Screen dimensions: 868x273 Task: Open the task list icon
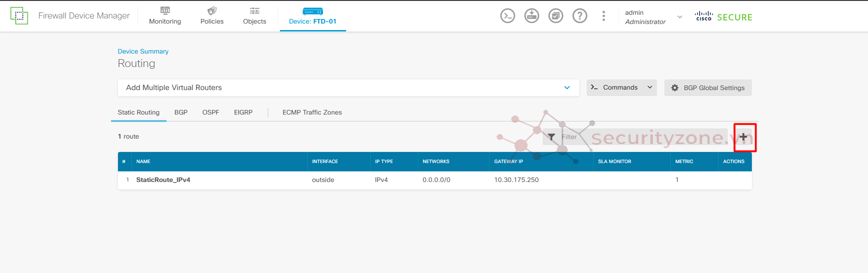tap(556, 16)
